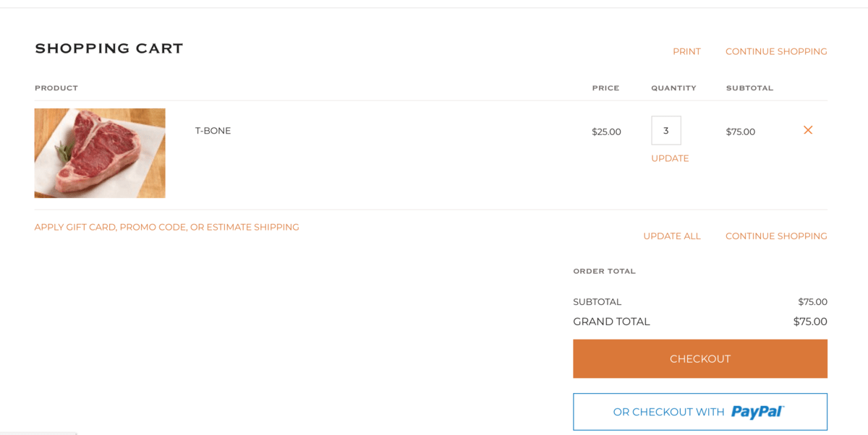Click the PayPal logo in the checkout button
The image size is (868, 435).
click(757, 412)
